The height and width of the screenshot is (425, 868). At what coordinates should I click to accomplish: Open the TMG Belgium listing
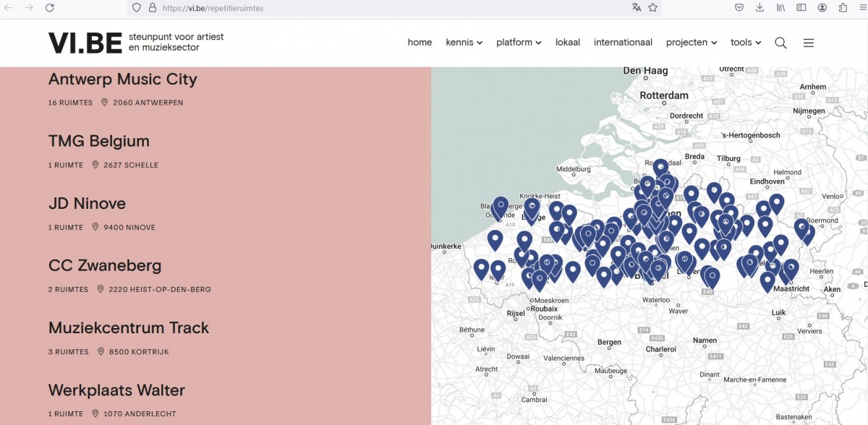99,141
